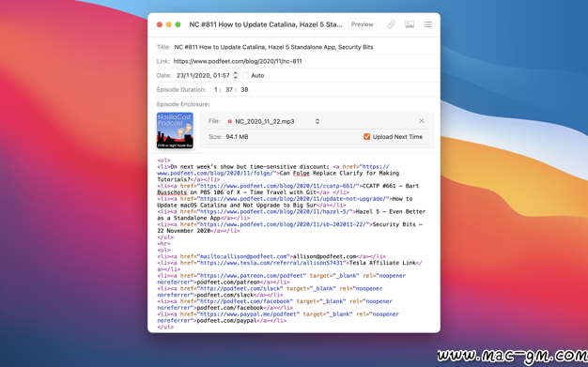Toggle the Auto date checkbox
Viewport: 588px width, 367px height.
[245, 75]
